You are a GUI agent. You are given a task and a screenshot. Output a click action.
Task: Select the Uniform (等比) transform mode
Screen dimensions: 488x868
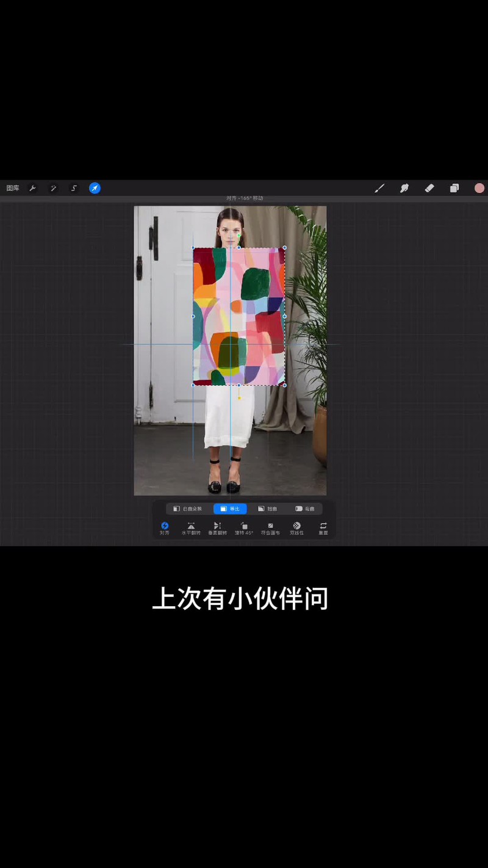click(230, 508)
